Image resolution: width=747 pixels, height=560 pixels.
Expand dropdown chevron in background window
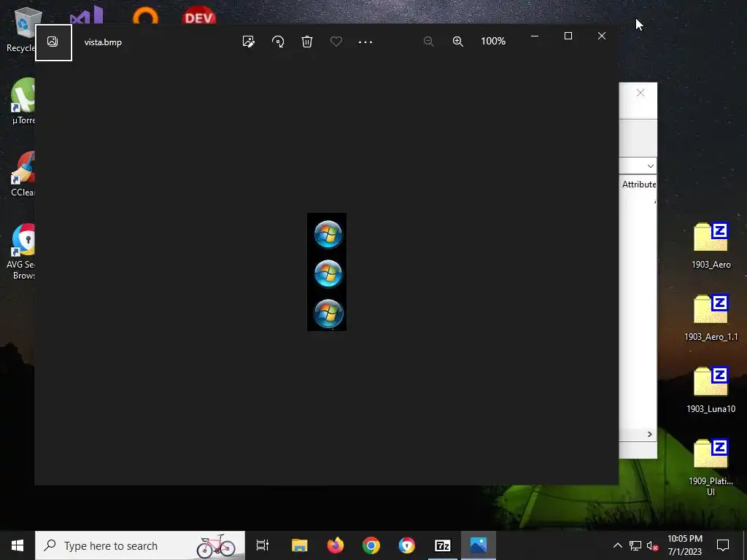tap(650, 166)
